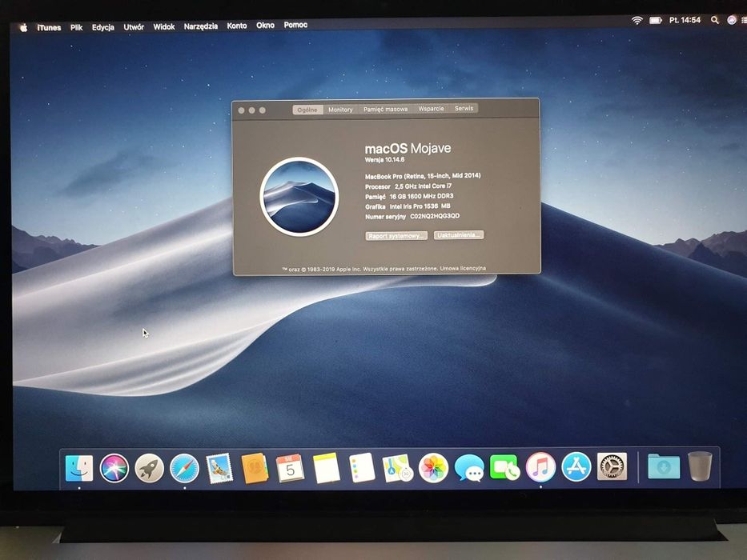Open the Okno menu
Viewport: 747px width, 560px height.
(x=265, y=26)
